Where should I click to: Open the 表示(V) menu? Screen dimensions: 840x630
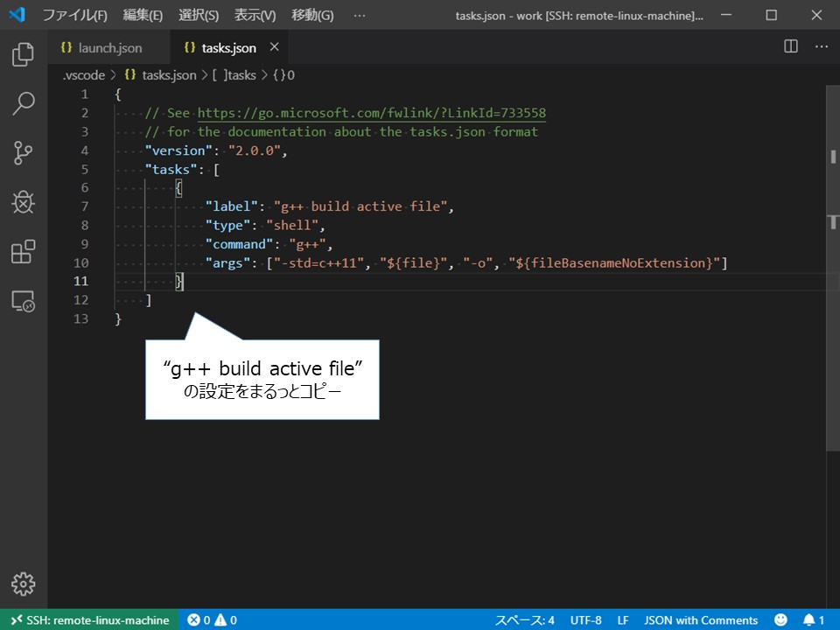pyautogui.click(x=255, y=16)
